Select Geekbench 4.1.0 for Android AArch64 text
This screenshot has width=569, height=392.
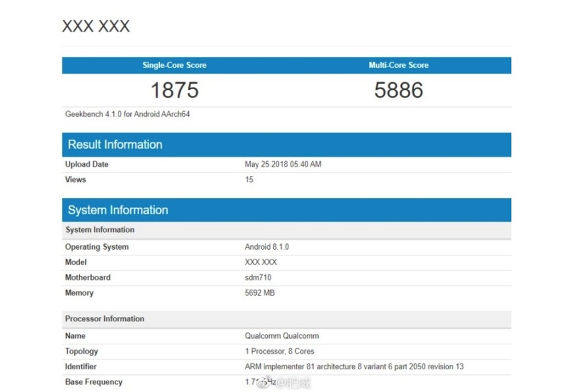[x=127, y=114]
